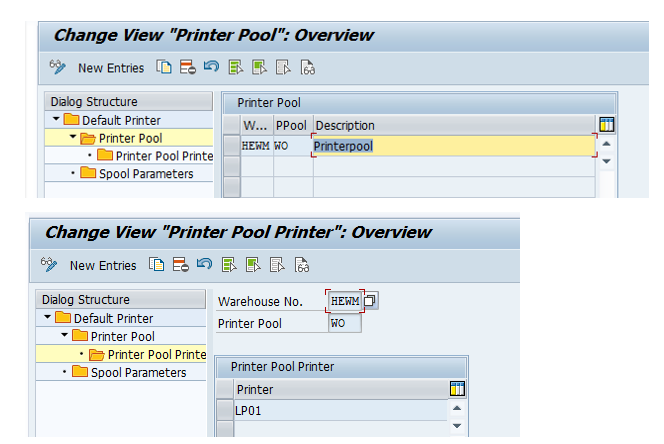Click Display/Change icon in Printer Pool toolbar
Viewport: 664px width, 444px height.
58,67
